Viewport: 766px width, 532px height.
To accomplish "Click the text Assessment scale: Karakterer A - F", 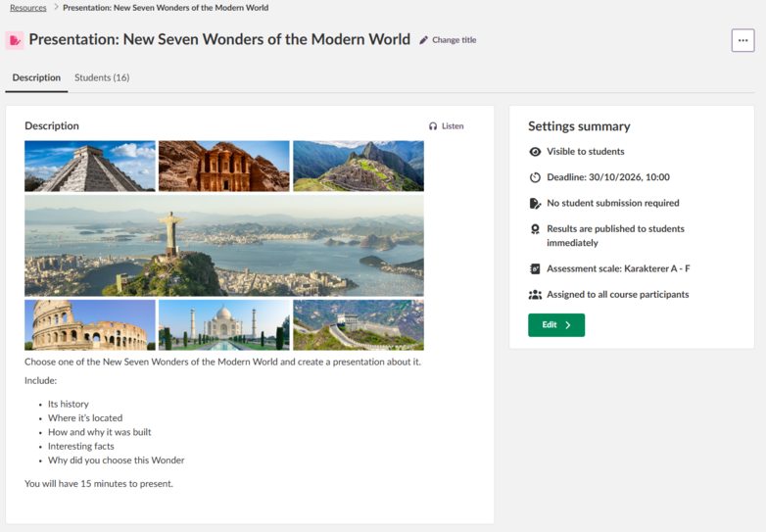I will coord(618,268).
